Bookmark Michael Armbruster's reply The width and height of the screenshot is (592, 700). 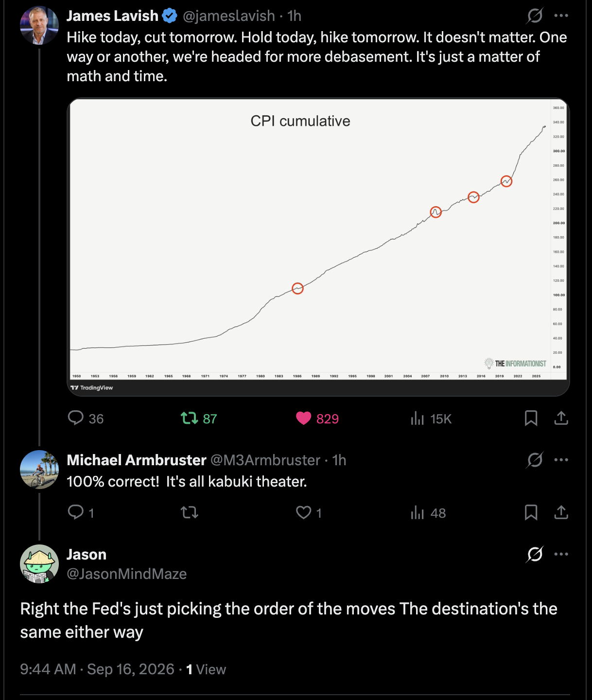coord(531,512)
